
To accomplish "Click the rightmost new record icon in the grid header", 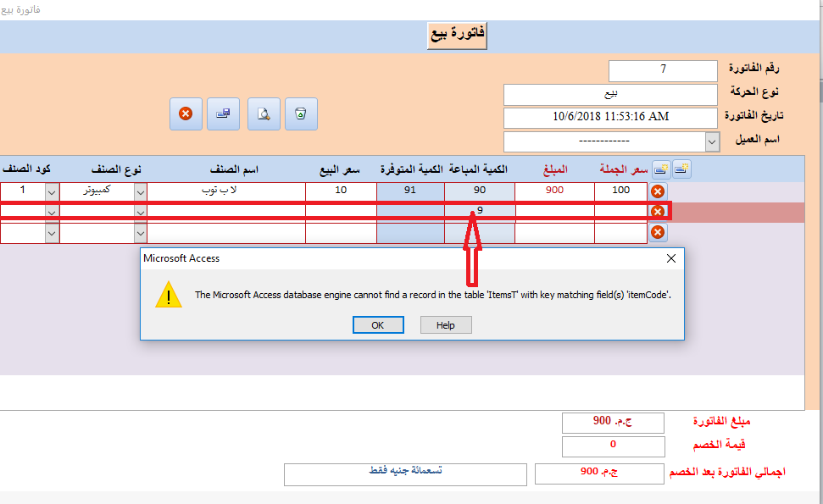I will pos(681,169).
